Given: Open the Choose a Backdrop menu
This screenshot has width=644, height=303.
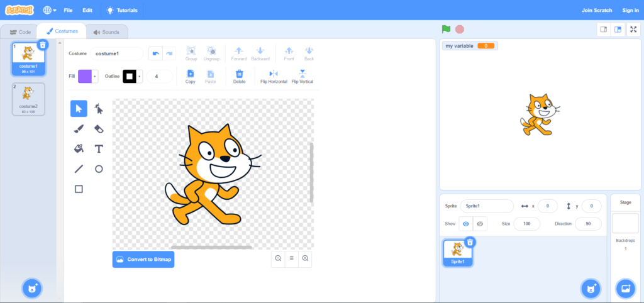Looking at the screenshot, I should (x=626, y=289).
